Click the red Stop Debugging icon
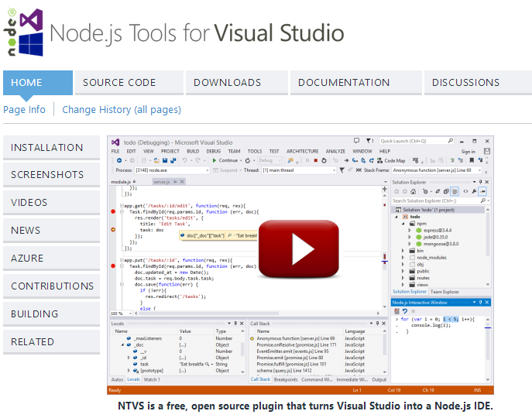 [315, 160]
